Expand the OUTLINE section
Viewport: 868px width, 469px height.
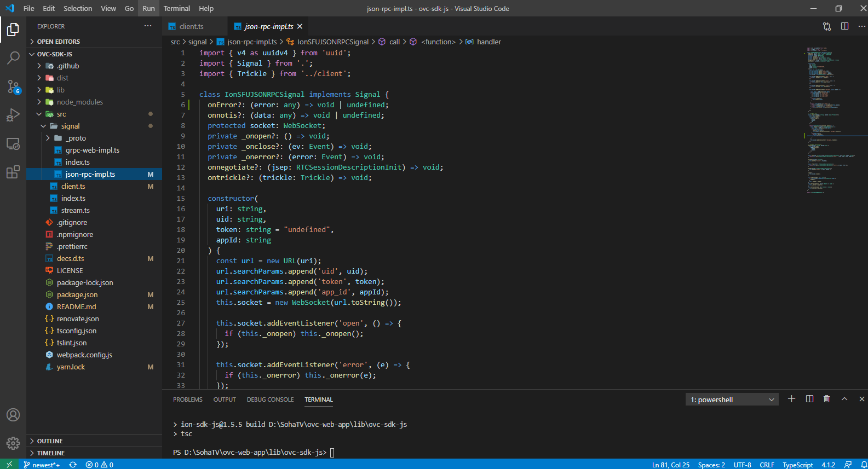pos(94,441)
